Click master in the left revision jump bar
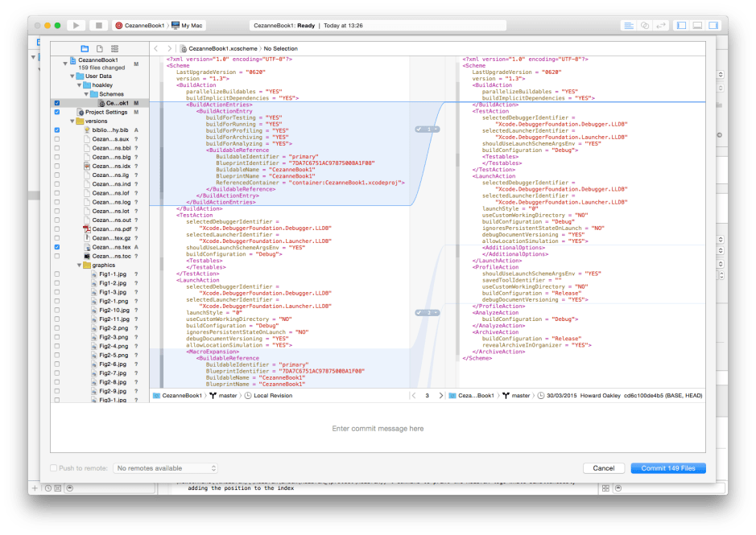The width and height of the screenshot is (756, 535). tap(228, 395)
